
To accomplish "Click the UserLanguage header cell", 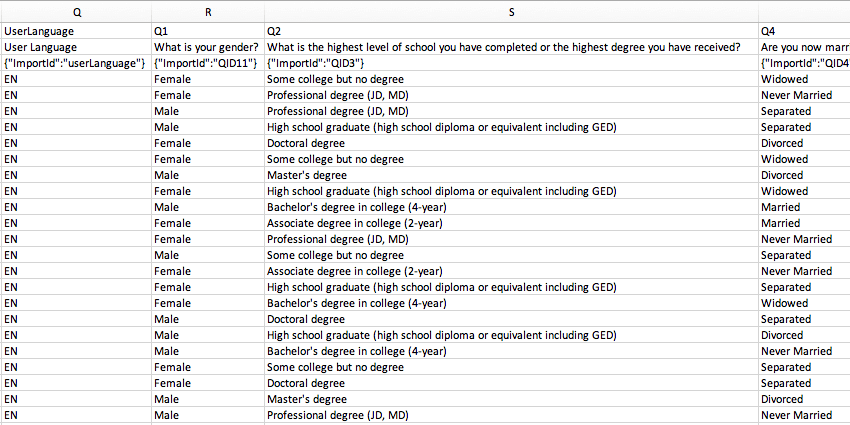I will tap(76, 31).
